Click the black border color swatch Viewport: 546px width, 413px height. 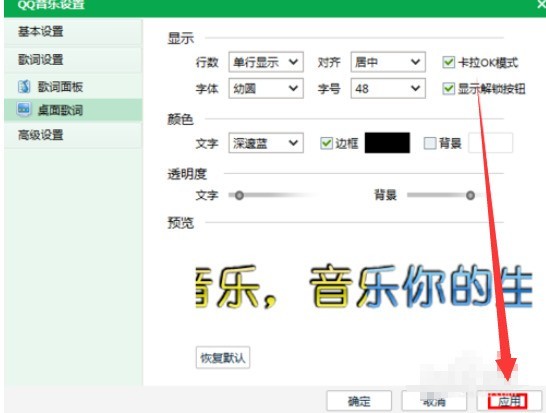point(387,143)
